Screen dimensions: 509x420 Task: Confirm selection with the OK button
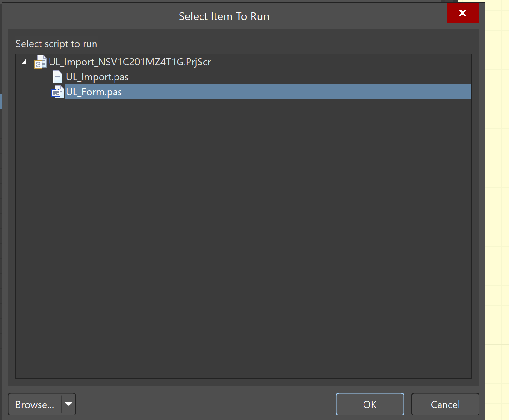click(x=370, y=405)
